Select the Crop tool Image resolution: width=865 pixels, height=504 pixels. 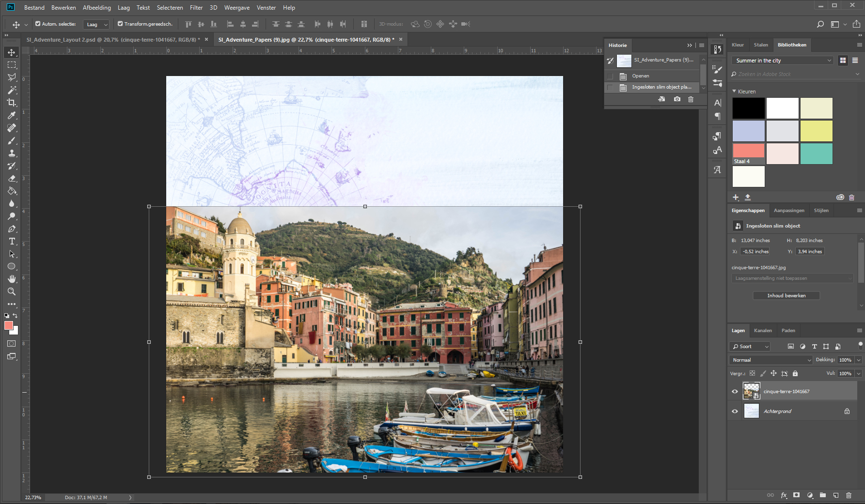[12, 103]
